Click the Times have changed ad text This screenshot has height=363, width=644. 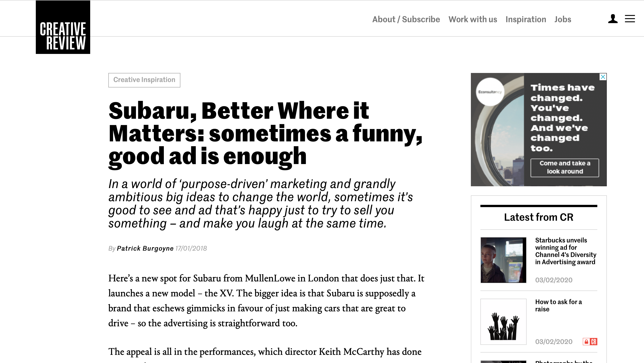click(562, 118)
